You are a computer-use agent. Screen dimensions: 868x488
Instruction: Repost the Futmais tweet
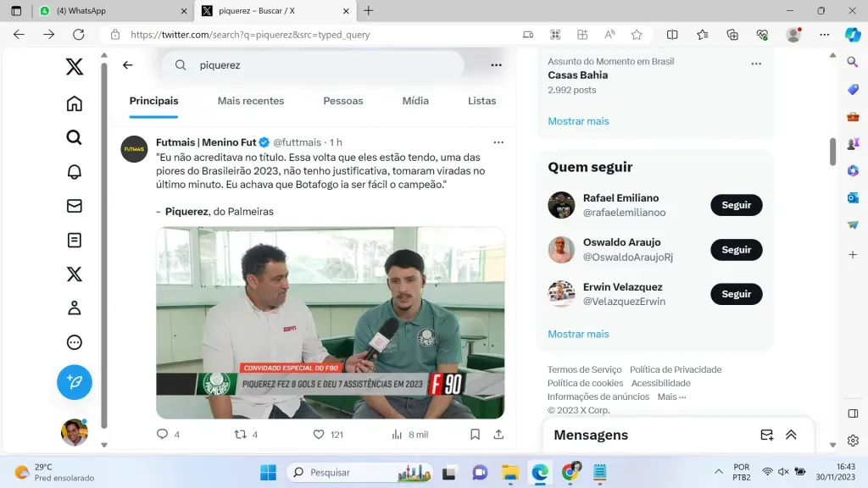pos(240,435)
